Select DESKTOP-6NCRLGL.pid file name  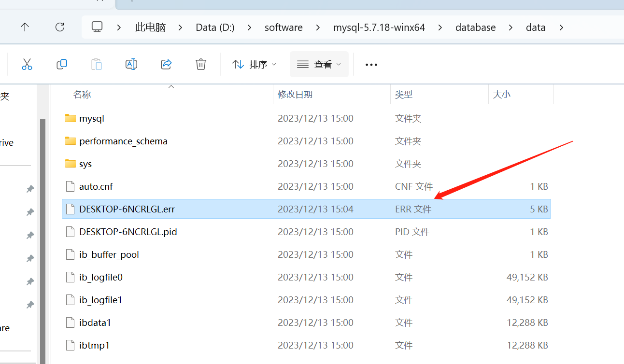(x=128, y=232)
